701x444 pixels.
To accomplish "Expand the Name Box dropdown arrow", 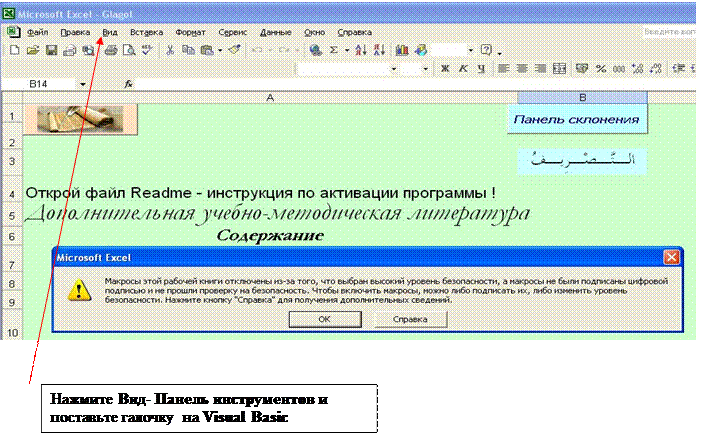I will 83,84.
